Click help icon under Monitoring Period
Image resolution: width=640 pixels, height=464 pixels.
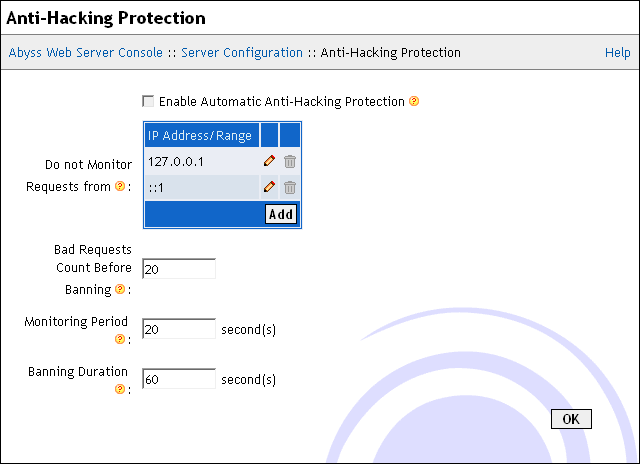120,339
